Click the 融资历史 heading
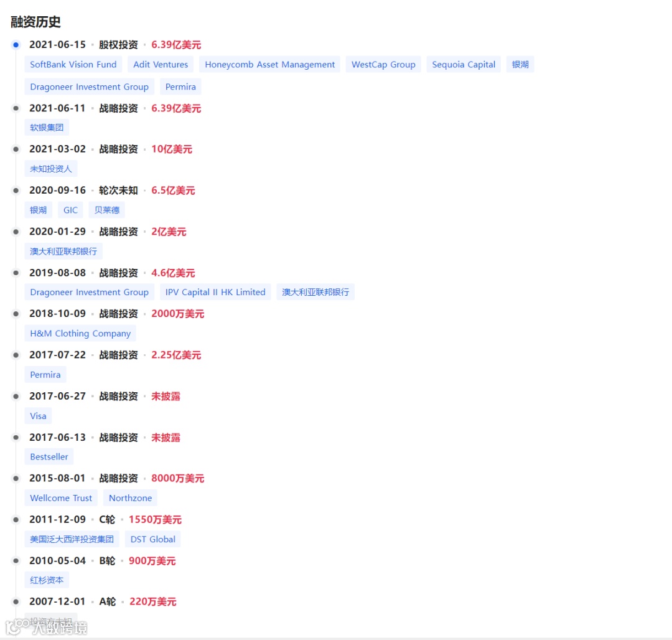This screenshot has width=672, height=640. [35, 22]
